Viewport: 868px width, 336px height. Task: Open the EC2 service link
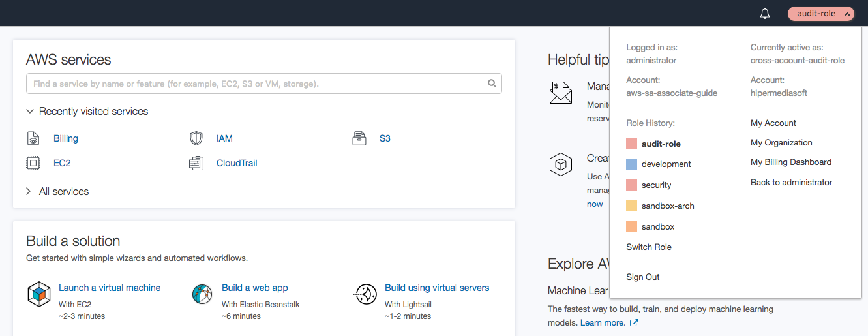[62, 163]
